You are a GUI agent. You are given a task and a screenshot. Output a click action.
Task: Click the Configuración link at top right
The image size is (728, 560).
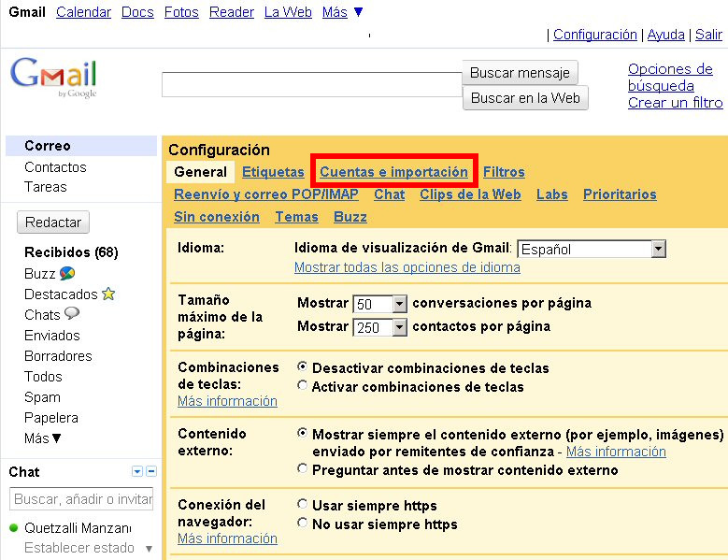click(595, 35)
